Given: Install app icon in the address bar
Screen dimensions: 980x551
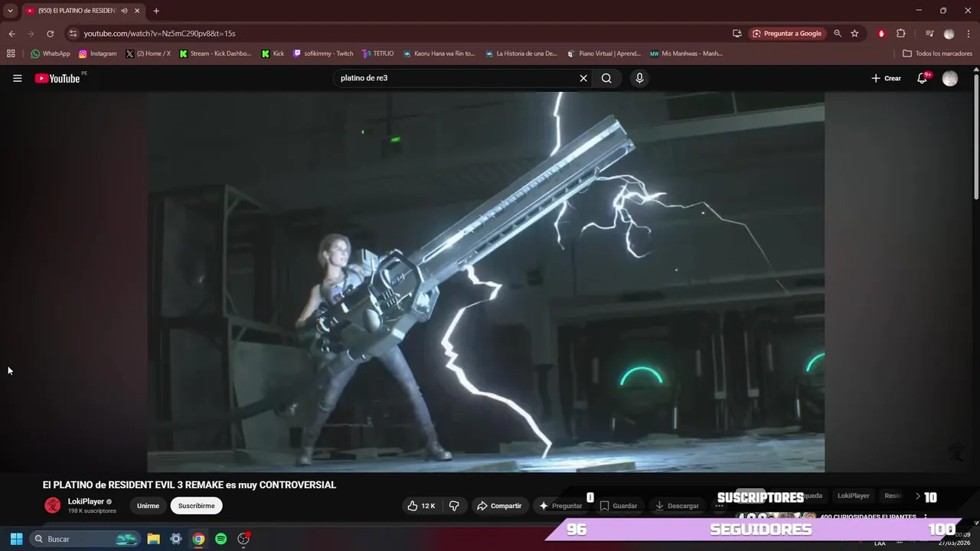Looking at the screenshot, I should point(737,34).
